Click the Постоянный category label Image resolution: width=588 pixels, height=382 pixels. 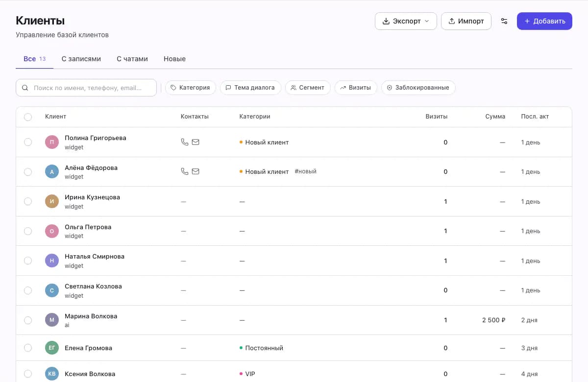point(261,348)
